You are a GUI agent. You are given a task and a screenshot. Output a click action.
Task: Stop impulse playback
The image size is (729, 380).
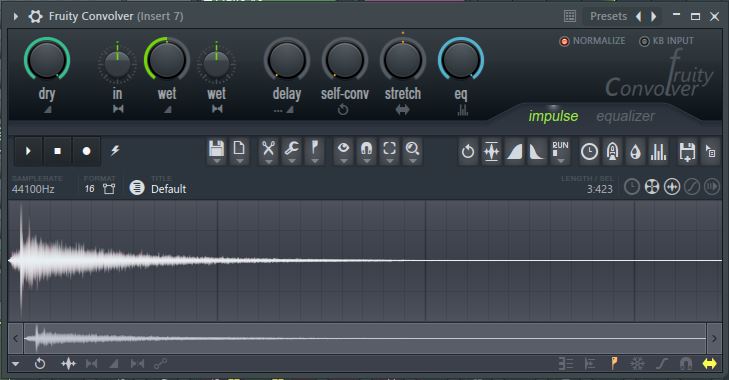pyautogui.click(x=58, y=151)
